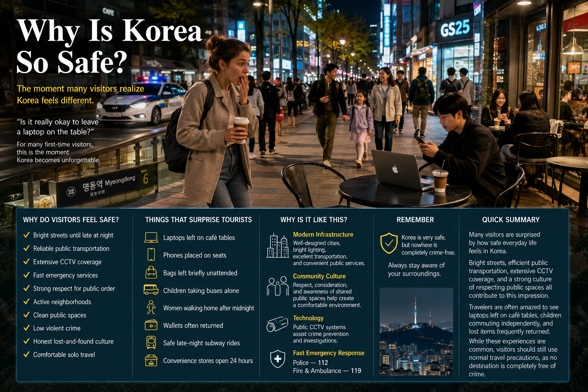This screenshot has width=588, height=392.
Task: Click "Always stay aware of your surroundings." text
Action: (x=416, y=269)
